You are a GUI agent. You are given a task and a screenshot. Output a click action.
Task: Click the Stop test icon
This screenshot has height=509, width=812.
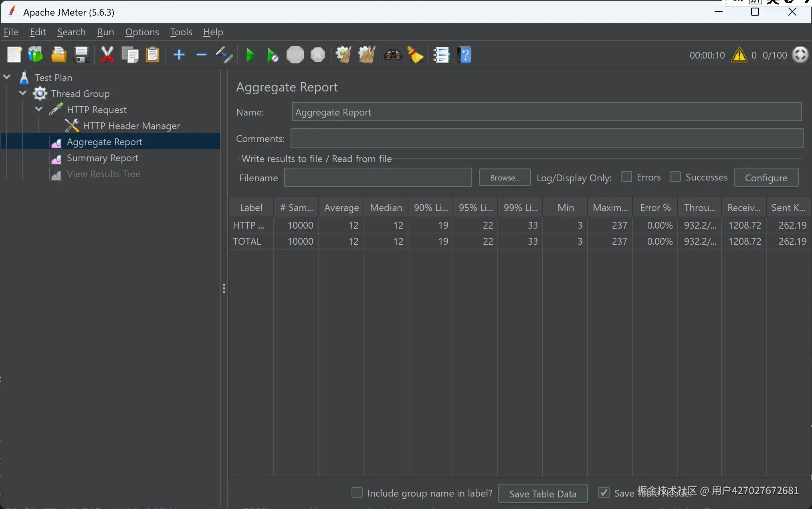tap(295, 55)
